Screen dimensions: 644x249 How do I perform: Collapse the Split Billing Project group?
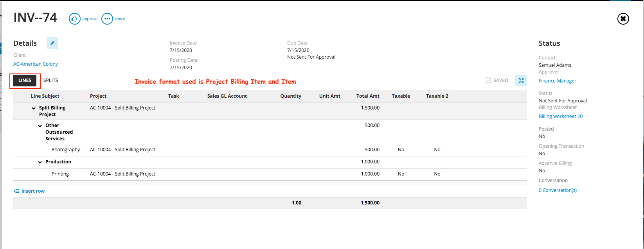pyautogui.click(x=34, y=108)
